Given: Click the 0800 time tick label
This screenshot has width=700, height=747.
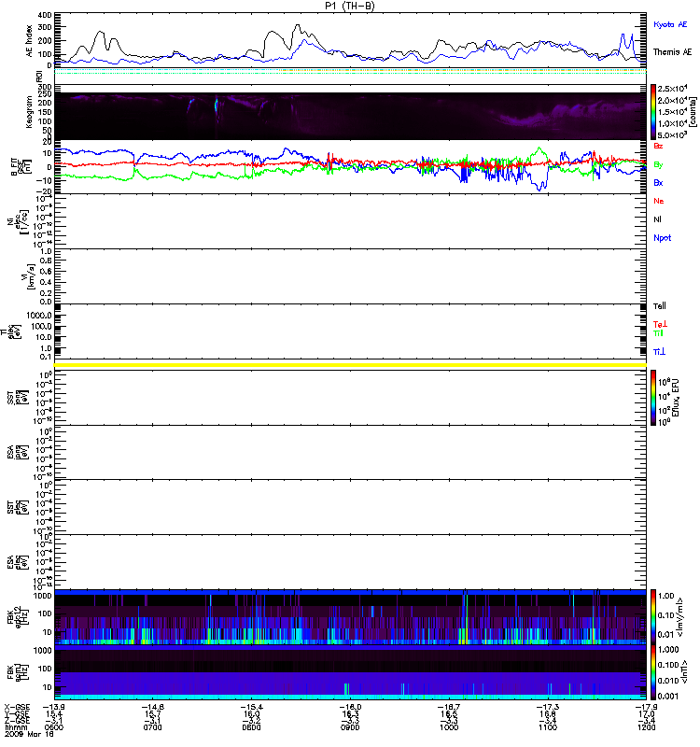Looking at the screenshot, I should (251, 727).
